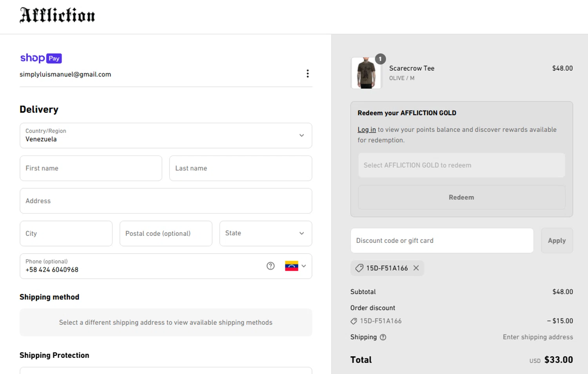
Task: Click the tag icon beside the Order discount code
Action: pos(354,321)
